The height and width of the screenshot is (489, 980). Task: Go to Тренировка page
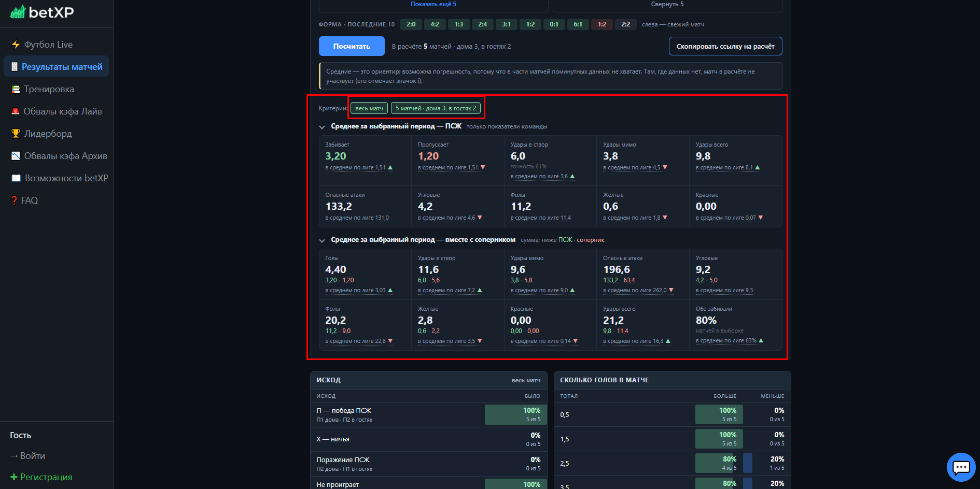pyautogui.click(x=49, y=89)
